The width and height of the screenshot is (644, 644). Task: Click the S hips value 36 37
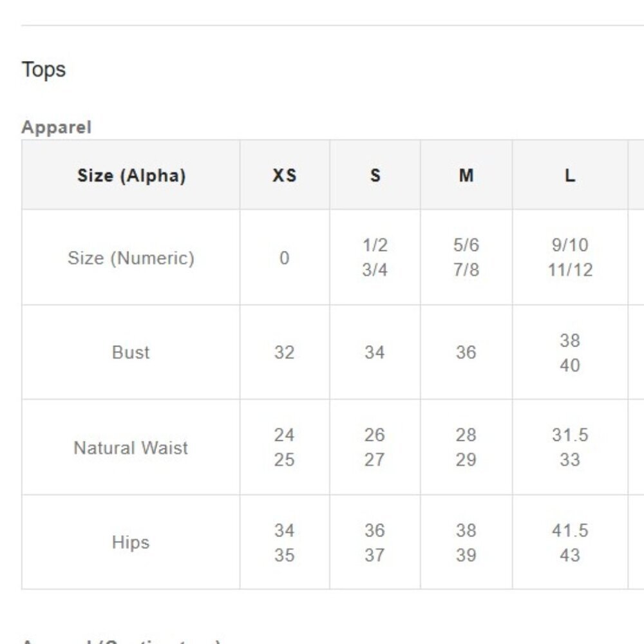pos(375,542)
